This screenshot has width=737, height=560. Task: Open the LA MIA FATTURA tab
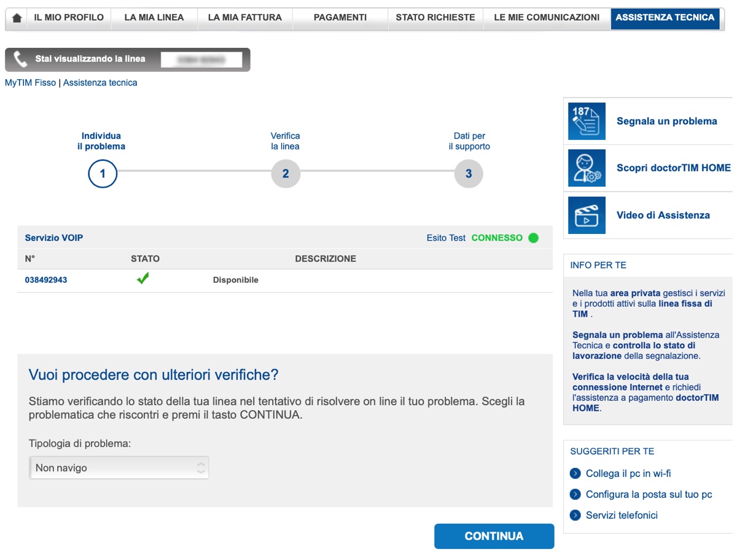pyautogui.click(x=244, y=18)
